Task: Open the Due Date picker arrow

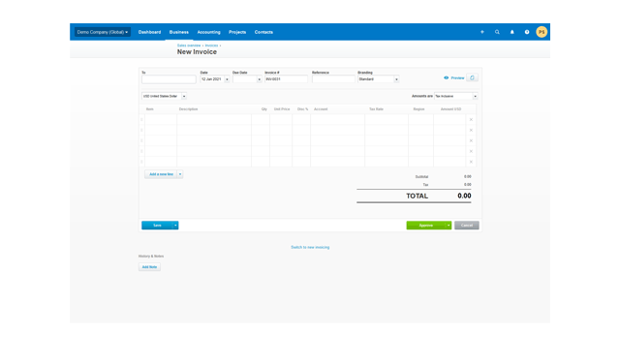Action: [x=260, y=79]
